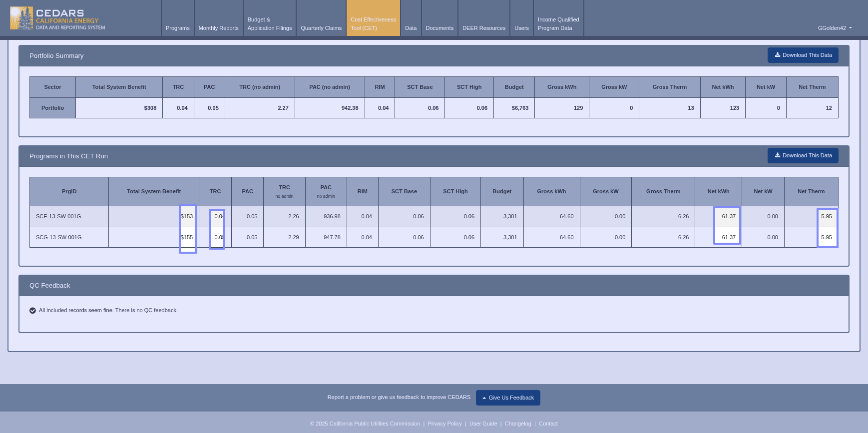Open the User Guide link

point(483,424)
